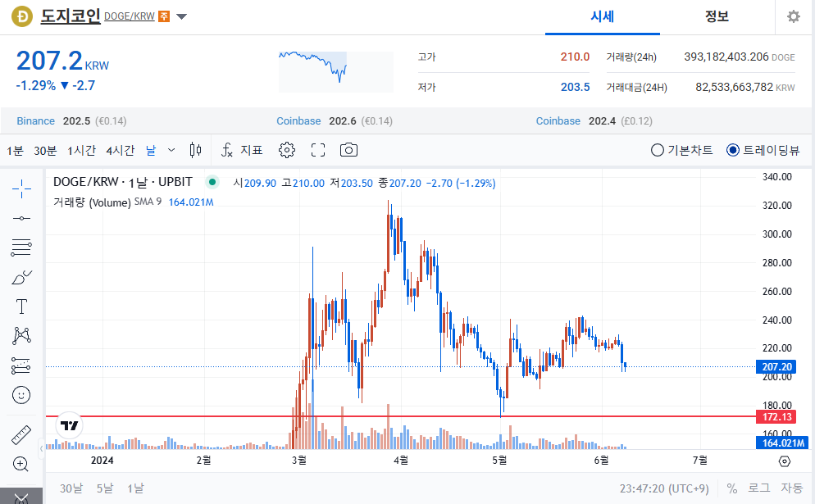The width and height of the screenshot is (815, 504).
Task: Select the crosshair cursor tool
Action: click(21, 188)
